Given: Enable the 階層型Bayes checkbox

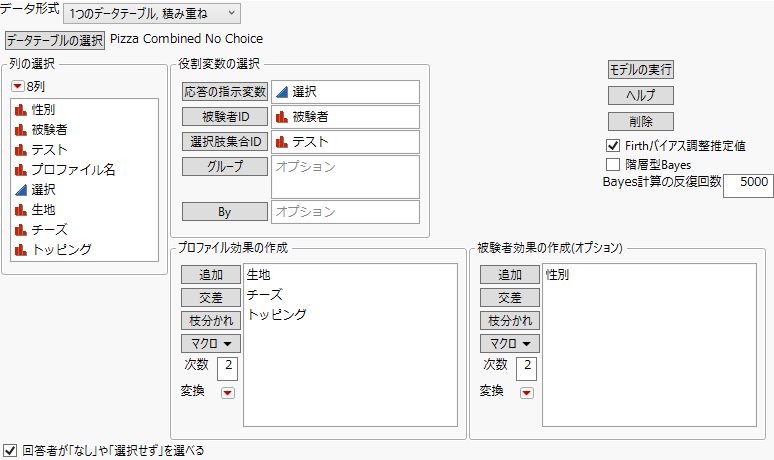Looking at the screenshot, I should pos(613,164).
